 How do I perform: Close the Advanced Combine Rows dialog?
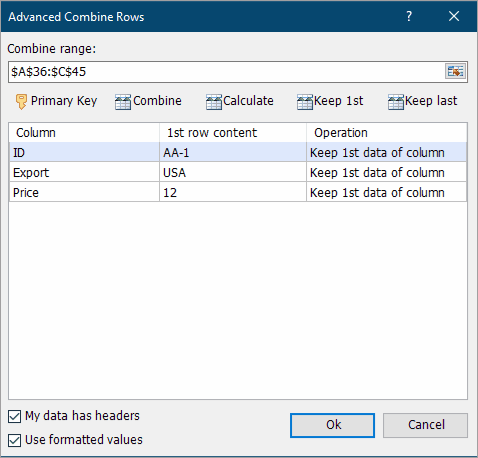click(454, 16)
